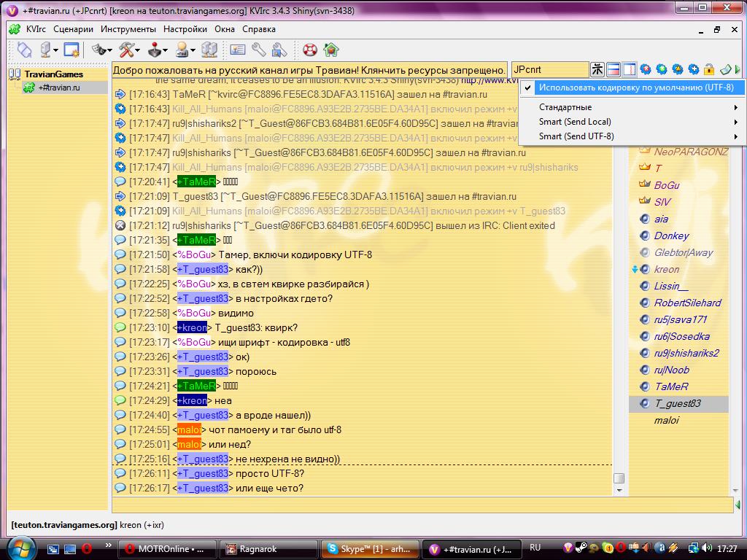Click the maloi nick link in the 17:25:01 message

coord(189,444)
